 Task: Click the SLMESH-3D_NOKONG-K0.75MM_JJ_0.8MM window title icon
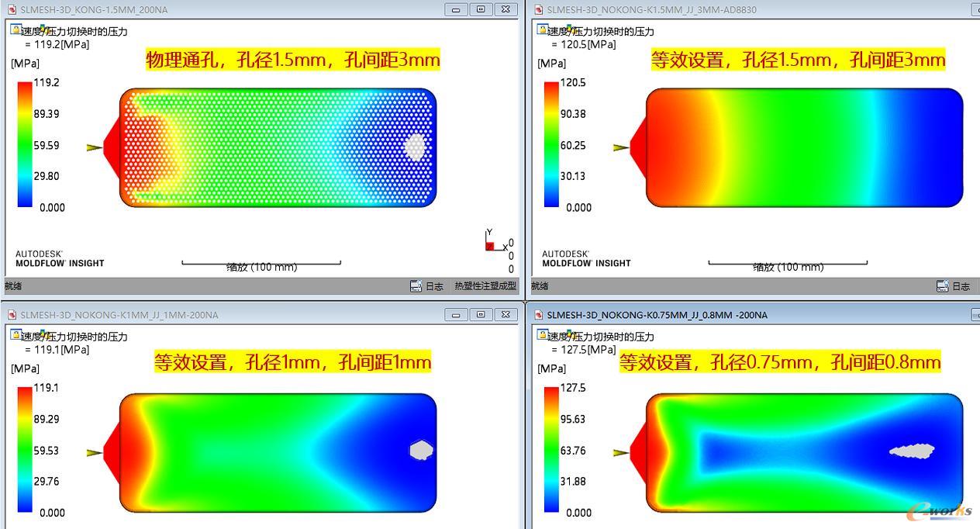coord(538,315)
